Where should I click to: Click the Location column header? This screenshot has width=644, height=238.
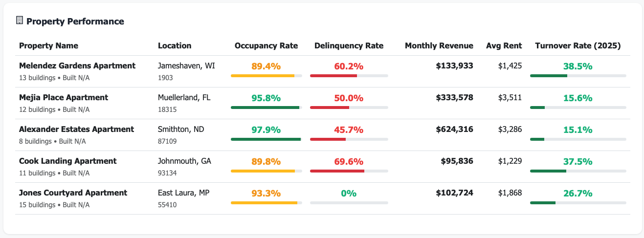coord(175,46)
